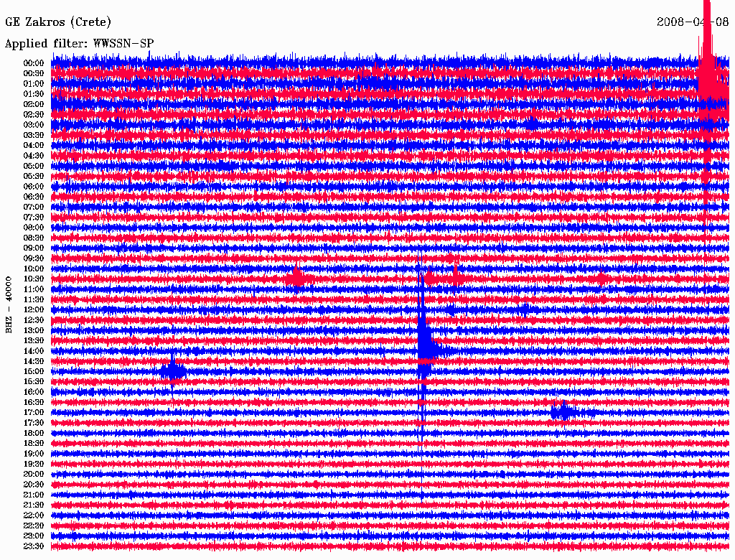
Task: Click the 12:30 time label
Action: point(34,320)
